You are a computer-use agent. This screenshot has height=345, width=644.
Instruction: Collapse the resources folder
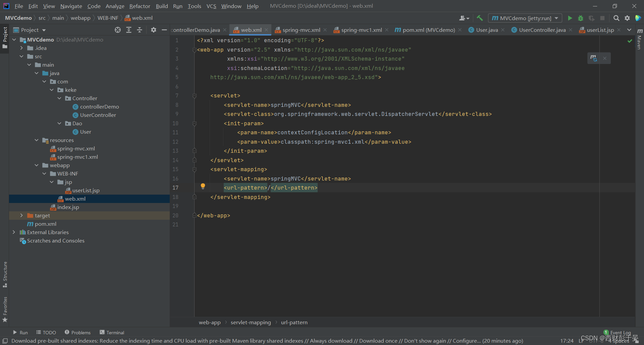coord(37,140)
